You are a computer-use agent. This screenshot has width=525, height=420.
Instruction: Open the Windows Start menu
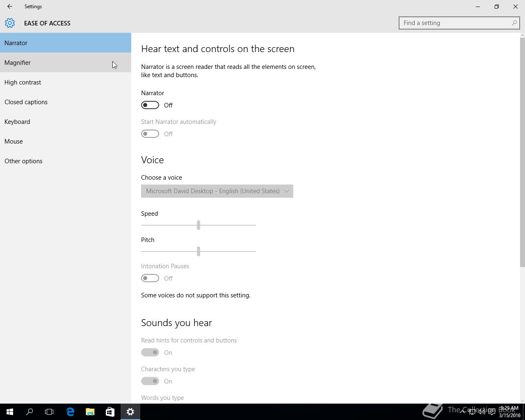pos(10,412)
